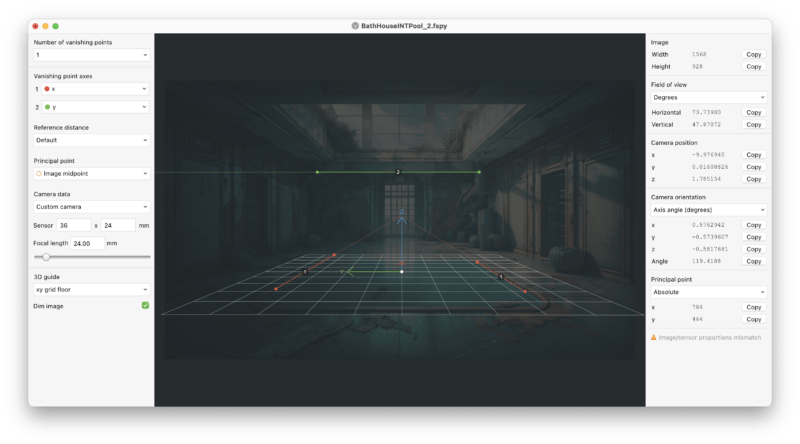
Task: Click the proportions mismatch warning icon
Action: pos(654,337)
